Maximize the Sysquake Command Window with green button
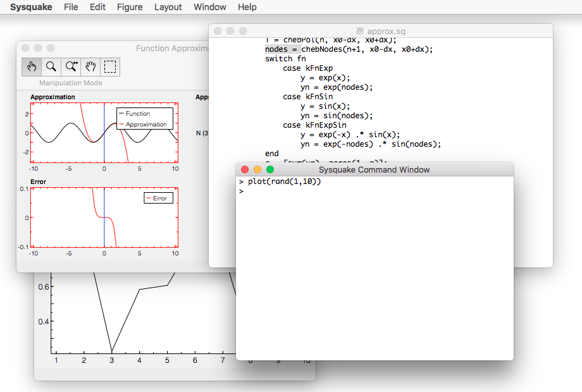 [x=270, y=169]
